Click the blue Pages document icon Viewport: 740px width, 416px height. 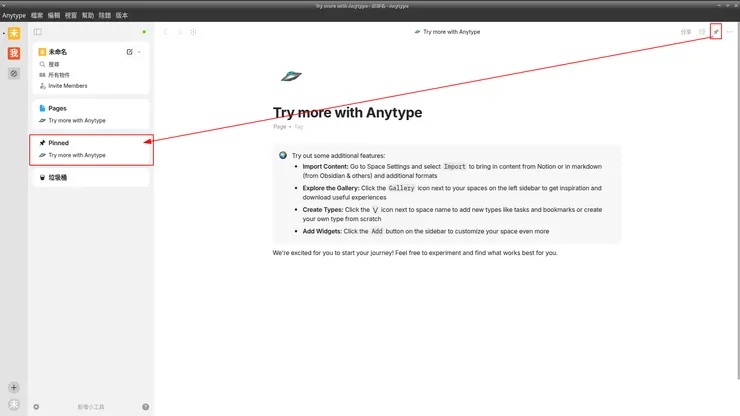click(x=42, y=108)
